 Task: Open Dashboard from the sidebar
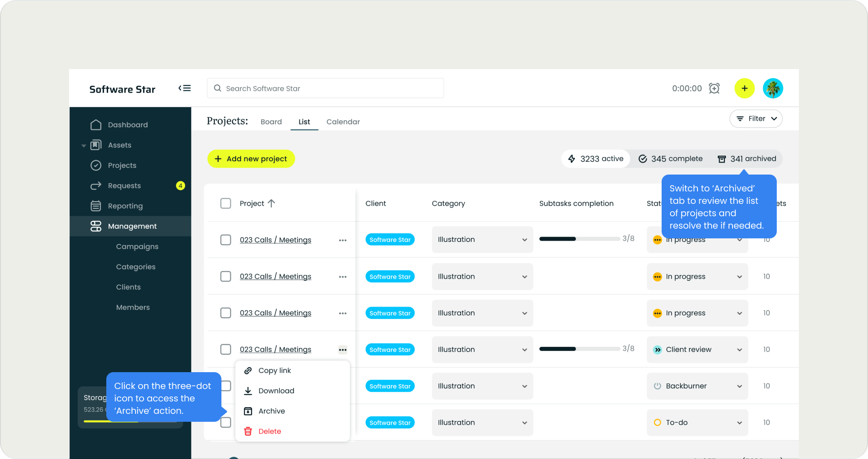pyautogui.click(x=128, y=125)
